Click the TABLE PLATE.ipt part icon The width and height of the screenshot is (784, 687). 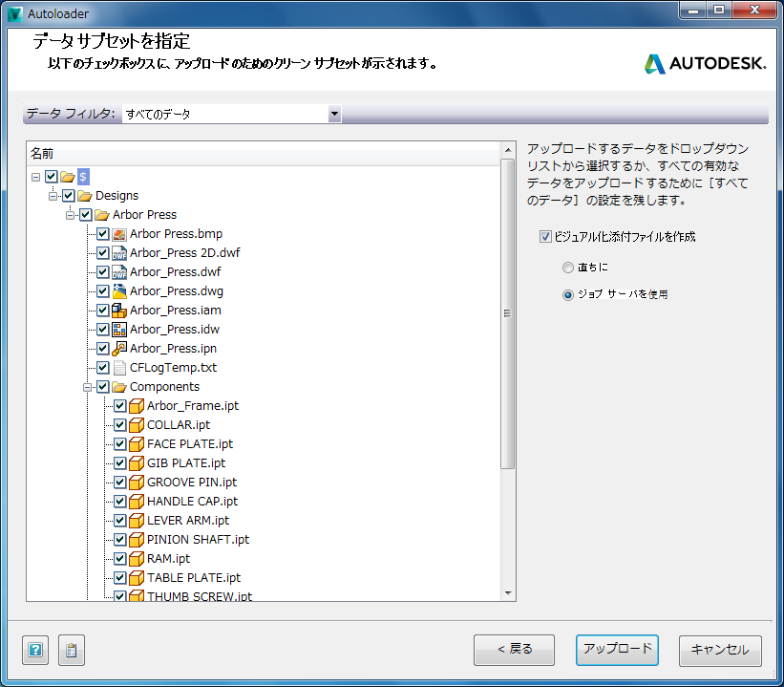[136, 578]
